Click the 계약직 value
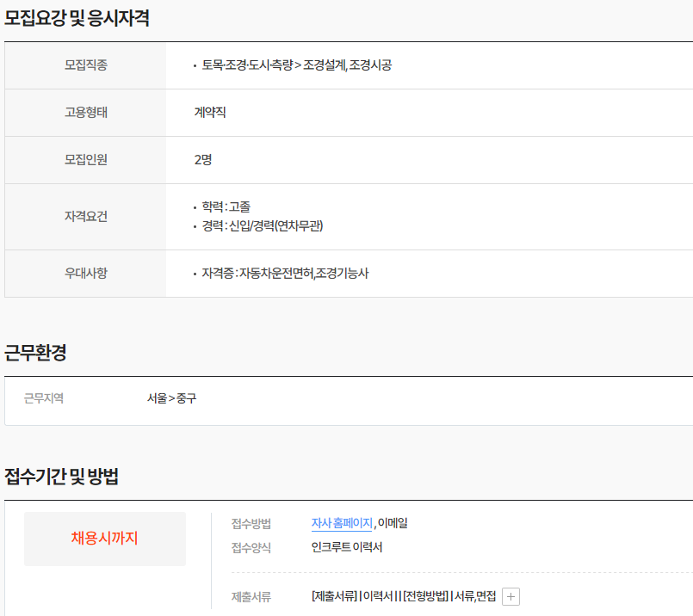 (x=210, y=113)
